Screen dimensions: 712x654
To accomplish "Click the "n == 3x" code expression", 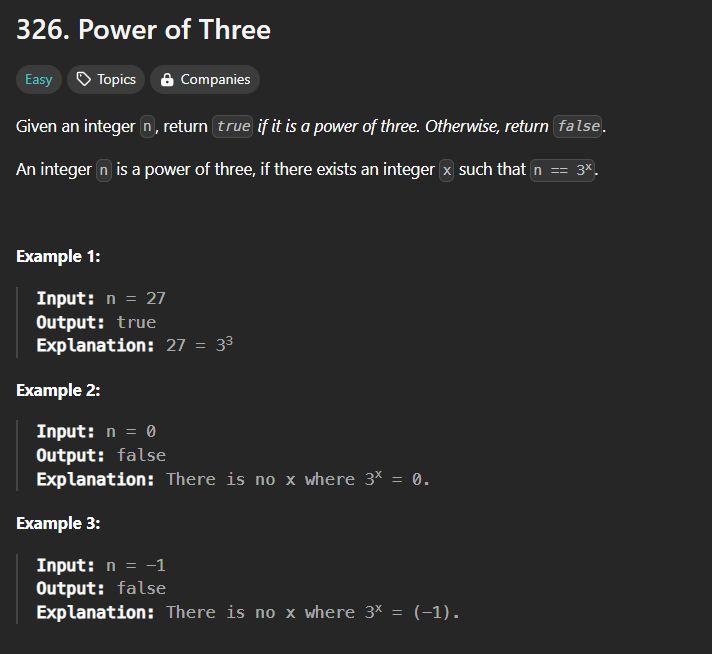I will [563, 170].
